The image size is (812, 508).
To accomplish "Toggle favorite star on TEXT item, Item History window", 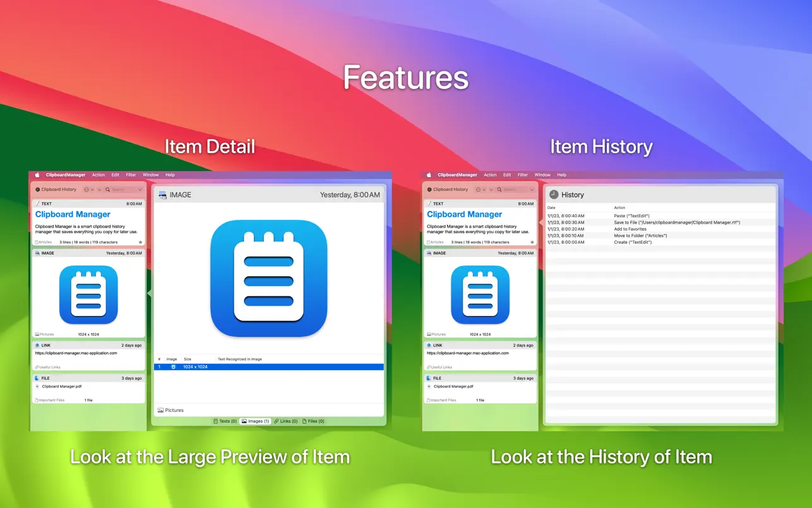I will point(532,242).
